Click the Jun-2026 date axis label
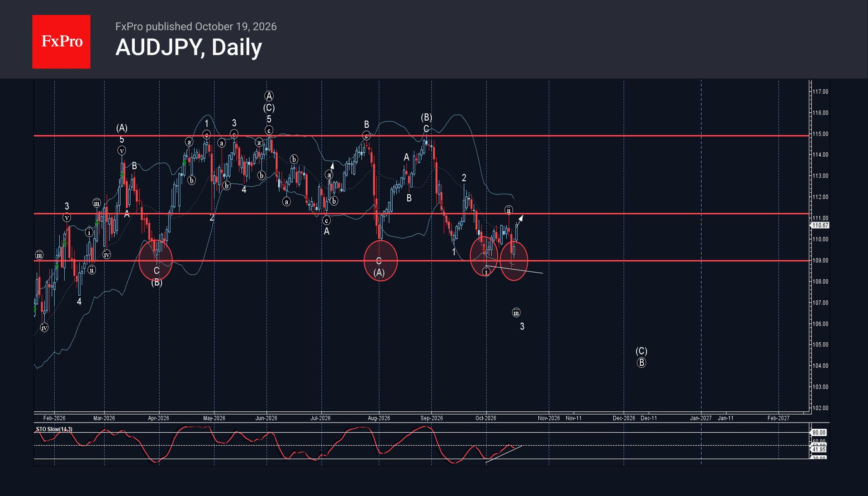 [266, 418]
